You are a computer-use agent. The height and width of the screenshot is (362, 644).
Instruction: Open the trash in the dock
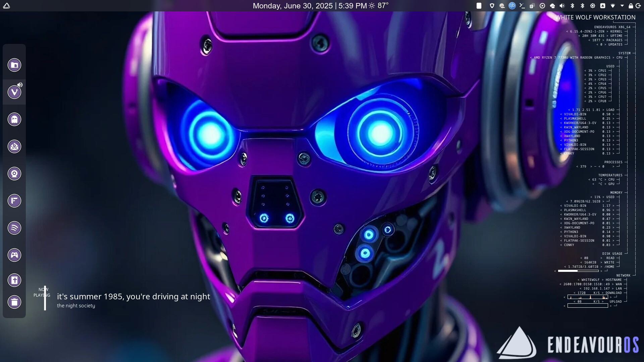(14, 302)
